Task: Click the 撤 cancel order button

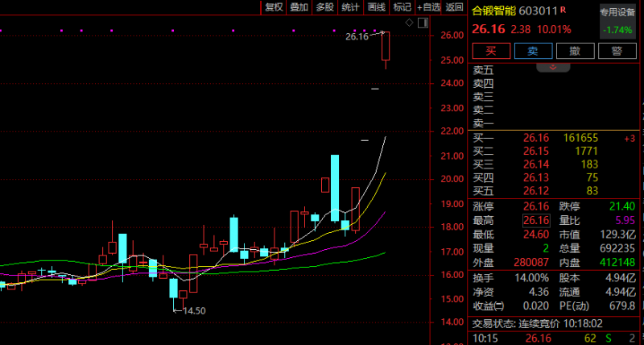Action: [x=575, y=51]
